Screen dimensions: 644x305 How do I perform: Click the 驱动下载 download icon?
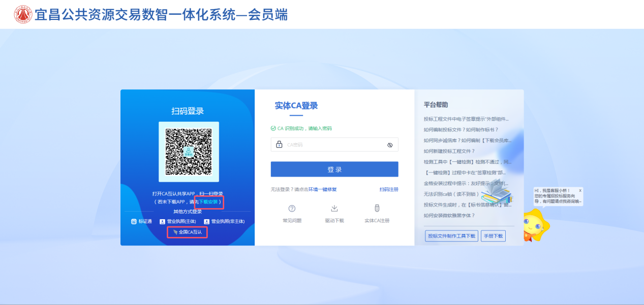click(334, 209)
